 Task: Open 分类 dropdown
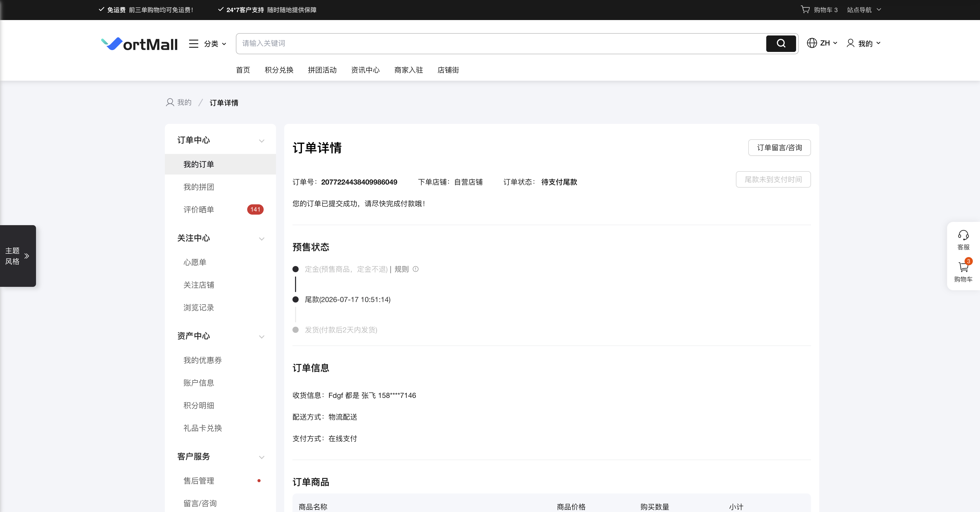[x=215, y=44]
